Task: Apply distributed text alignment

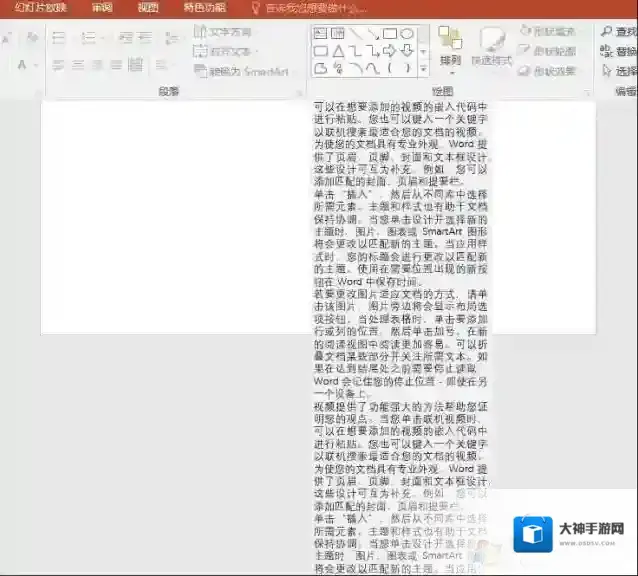Action: click(135, 65)
